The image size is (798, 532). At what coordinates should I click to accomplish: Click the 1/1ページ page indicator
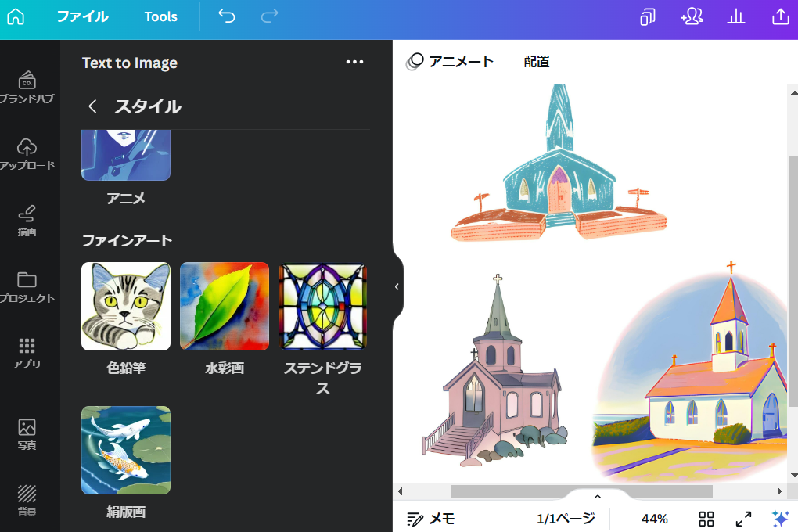click(566, 519)
